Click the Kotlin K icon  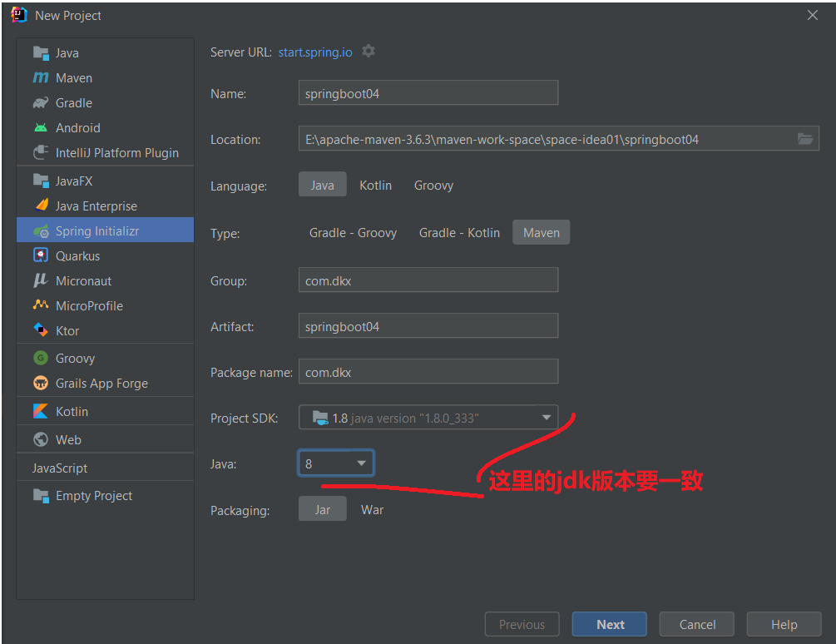coord(41,411)
